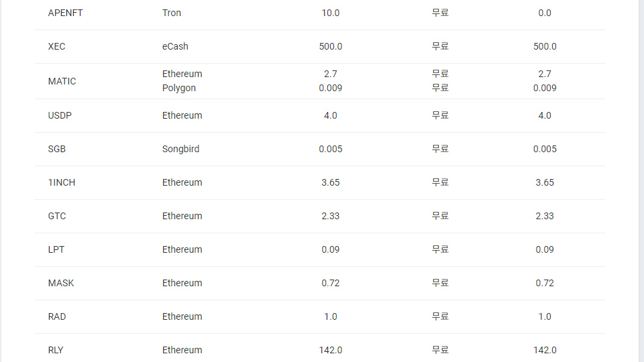Click the eCash network name
This screenshot has width=644, height=362.
[175, 46]
